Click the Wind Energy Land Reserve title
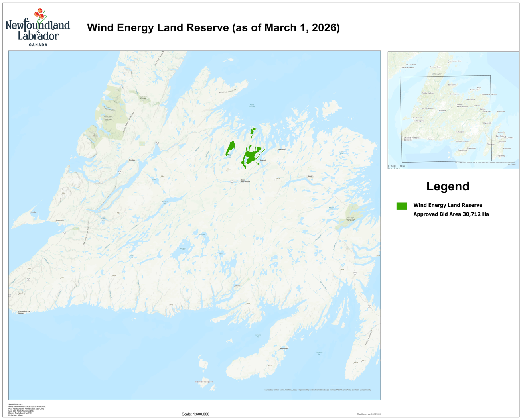Viewport: 525px width, 420px height. [x=213, y=28]
